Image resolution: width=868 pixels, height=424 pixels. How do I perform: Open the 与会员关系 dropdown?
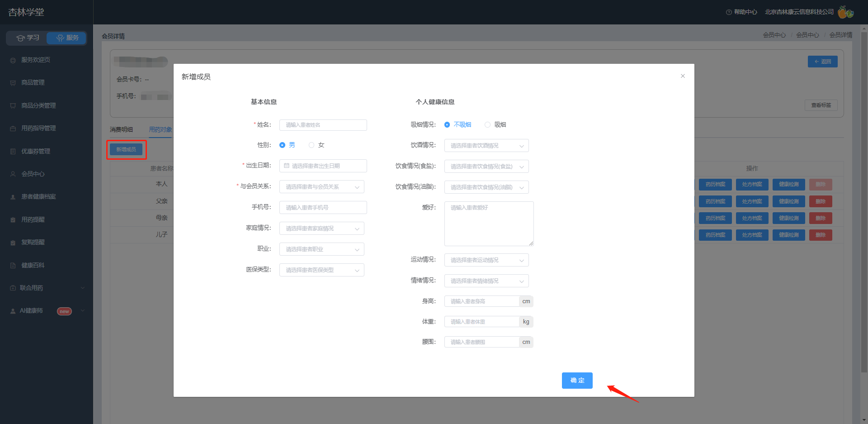point(322,187)
